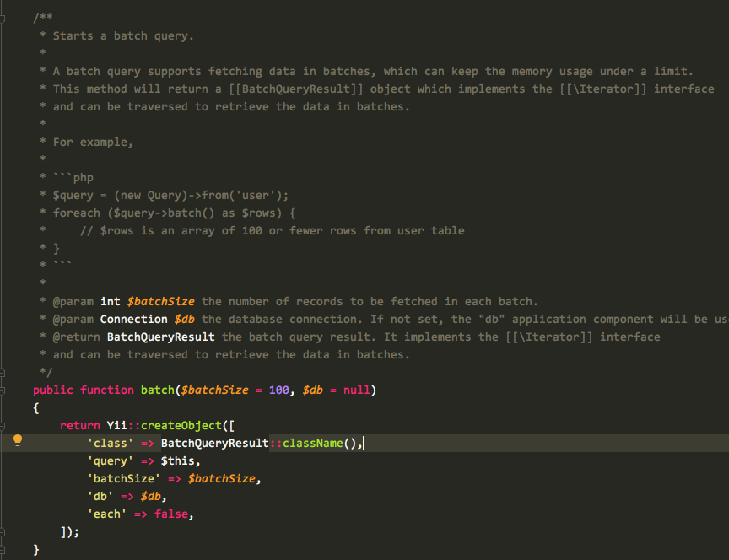Image resolution: width=729 pixels, height=560 pixels.
Task: Click the 'function' keyword
Action: [107, 390]
